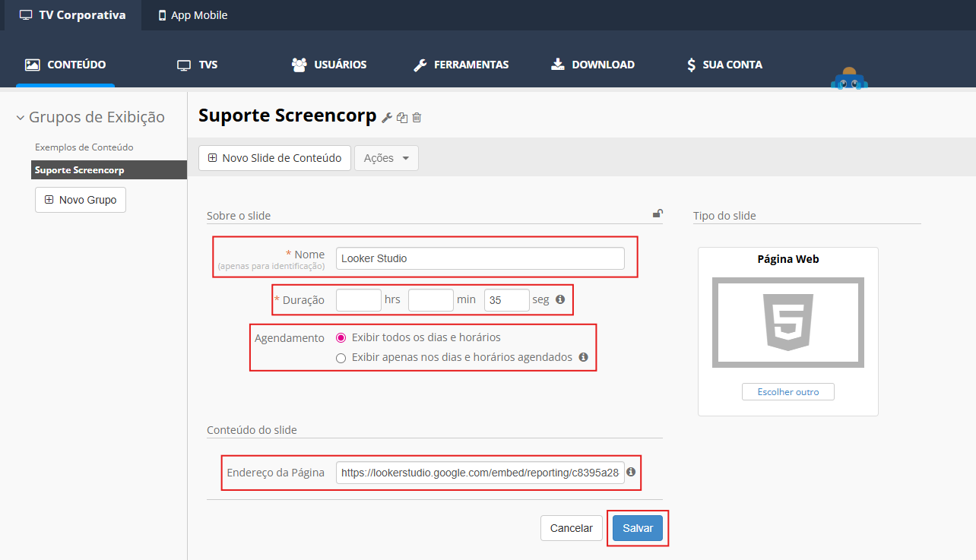Open the Ações dropdown
Screen dimensions: 976x560
pos(386,158)
